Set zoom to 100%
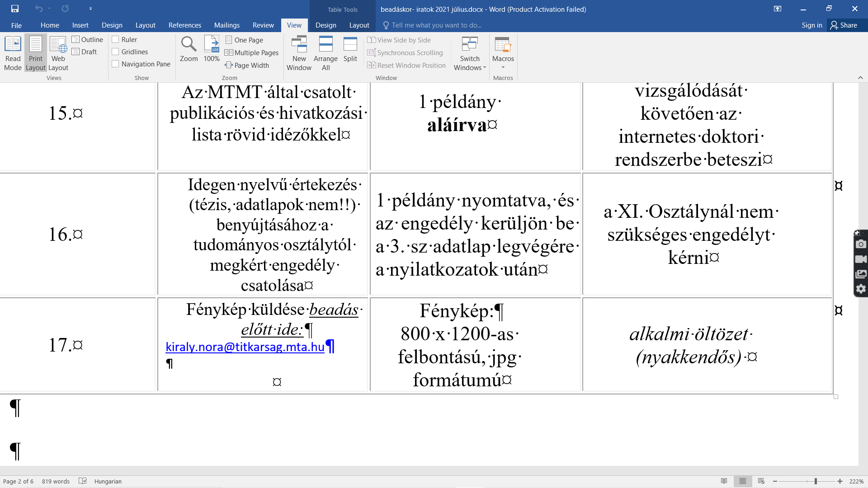 (x=212, y=49)
